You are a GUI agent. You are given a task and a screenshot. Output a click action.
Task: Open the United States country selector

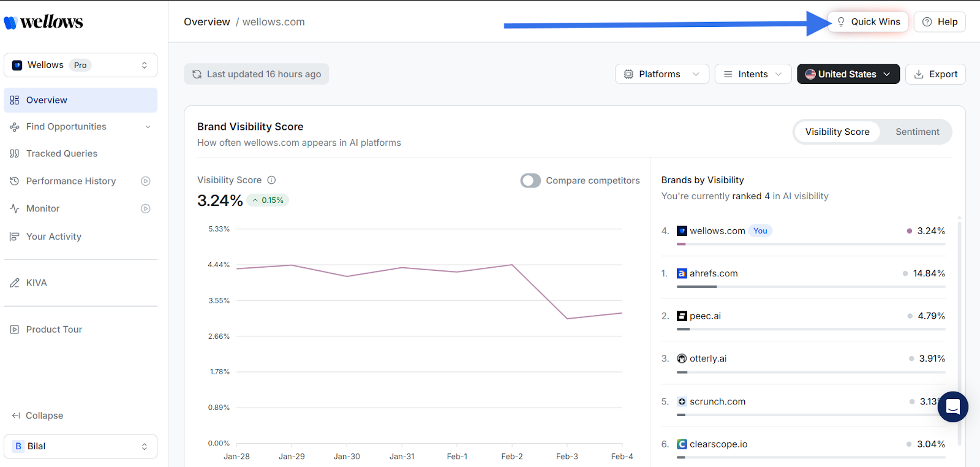pyautogui.click(x=848, y=74)
